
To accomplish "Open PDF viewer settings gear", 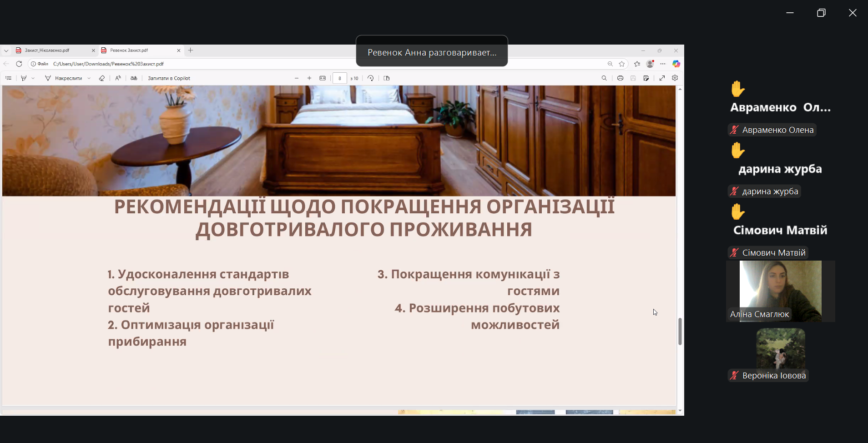I will point(675,78).
